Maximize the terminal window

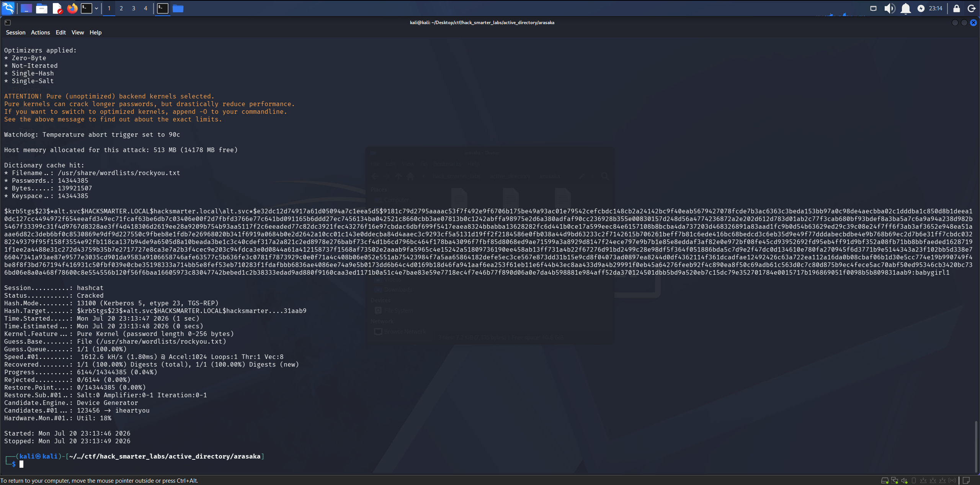[964, 23]
